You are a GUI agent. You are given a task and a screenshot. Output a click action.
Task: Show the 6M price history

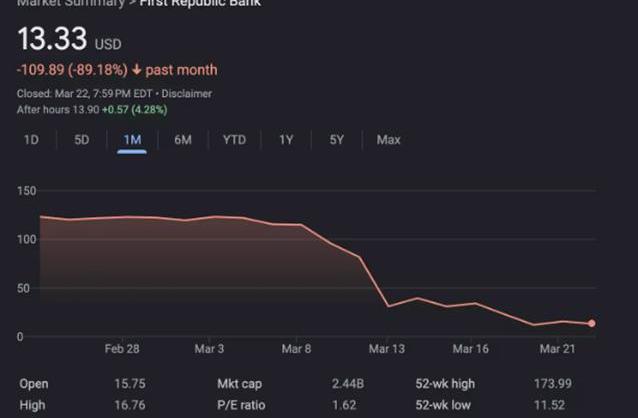[x=183, y=140]
